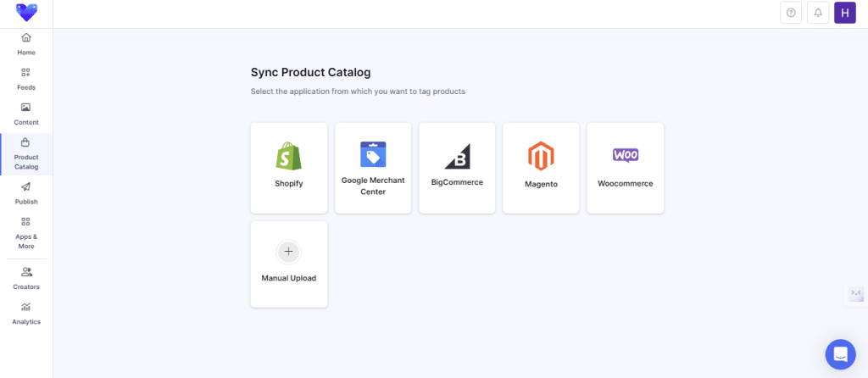
Task: Click the Manual Upload plus card
Action: 289,264
